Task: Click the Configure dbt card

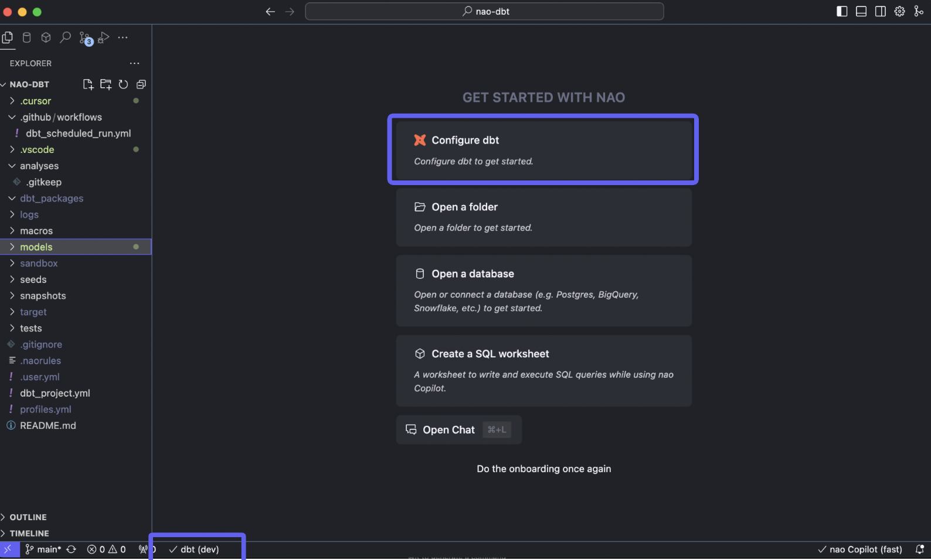Action: [543, 150]
